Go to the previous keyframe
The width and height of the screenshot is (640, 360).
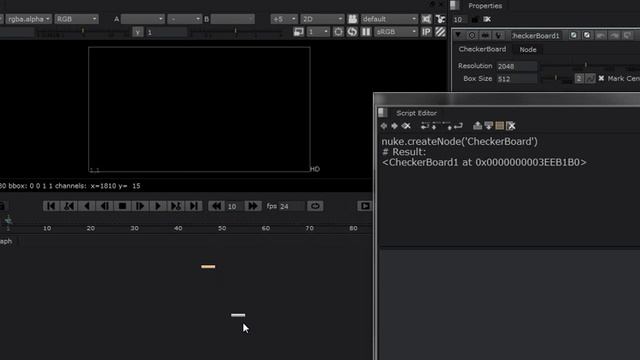coord(69,206)
